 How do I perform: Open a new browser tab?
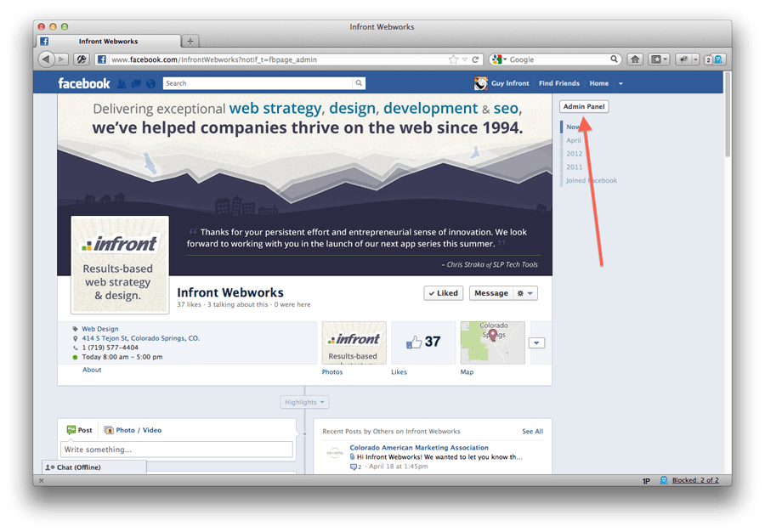pyautogui.click(x=190, y=42)
